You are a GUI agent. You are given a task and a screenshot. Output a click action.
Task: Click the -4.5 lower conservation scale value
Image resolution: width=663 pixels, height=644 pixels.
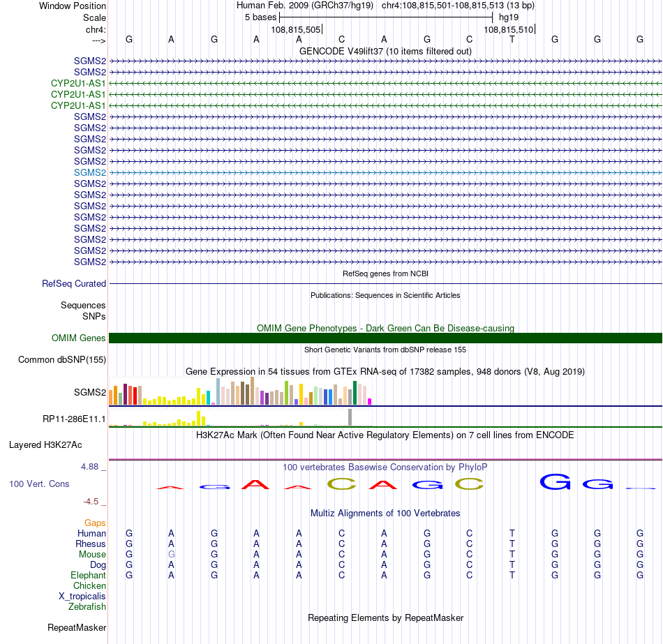coord(91,502)
